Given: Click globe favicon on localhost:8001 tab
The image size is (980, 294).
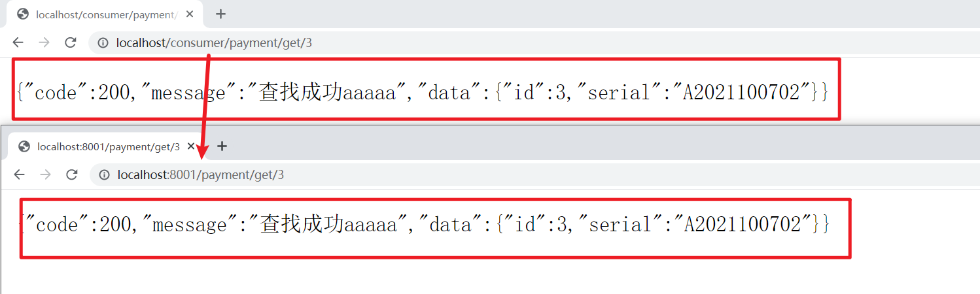Looking at the screenshot, I should point(24,146).
